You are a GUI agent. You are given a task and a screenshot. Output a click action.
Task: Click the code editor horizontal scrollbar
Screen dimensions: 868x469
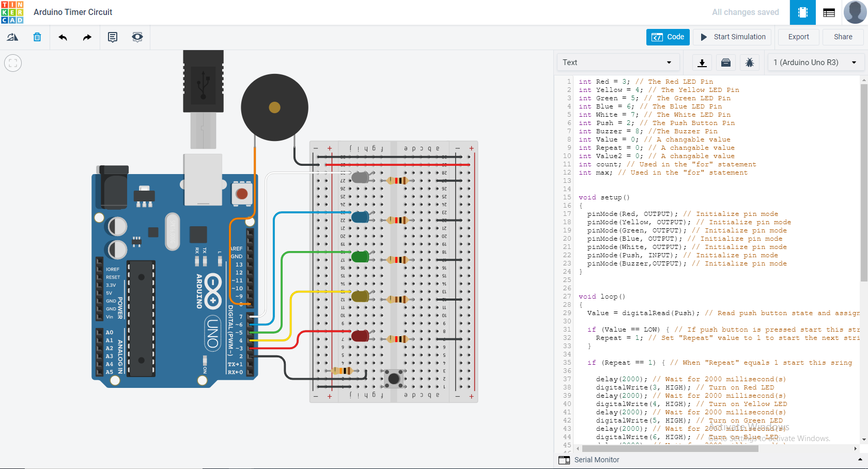pyautogui.click(x=671, y=449)
